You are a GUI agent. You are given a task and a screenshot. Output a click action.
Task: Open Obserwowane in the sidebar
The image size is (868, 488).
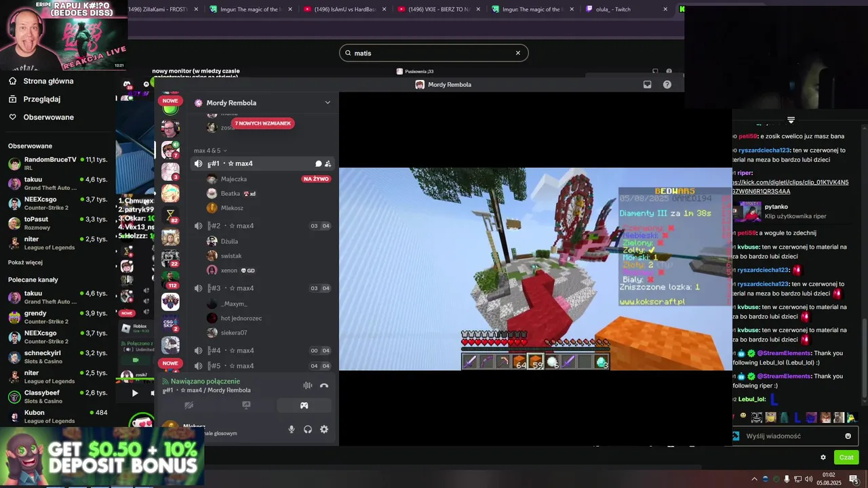point(41,117)
